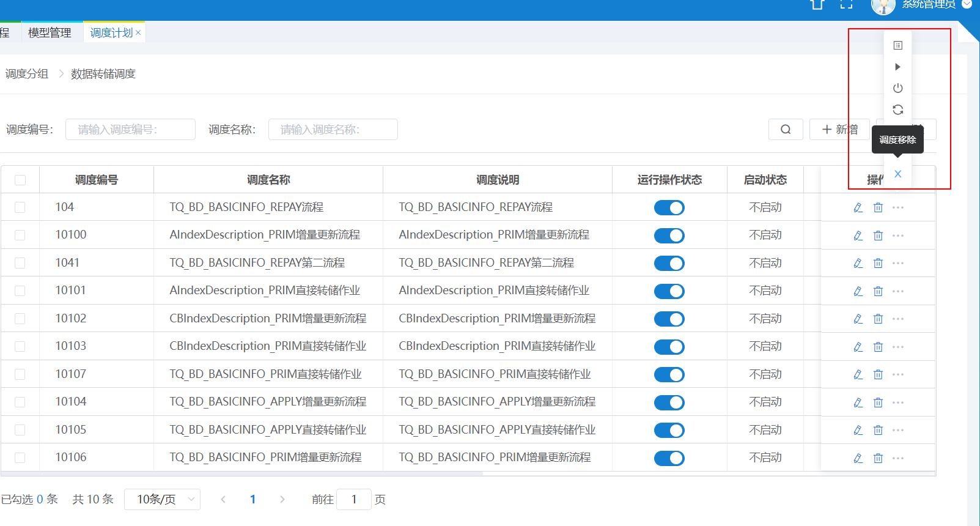Delete schedule 10107 with trash icon

point(878,374)
